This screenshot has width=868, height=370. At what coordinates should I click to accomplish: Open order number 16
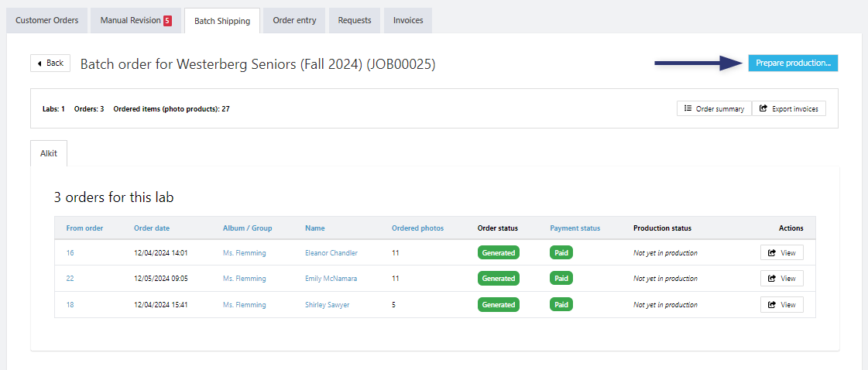tap(70, 253)
